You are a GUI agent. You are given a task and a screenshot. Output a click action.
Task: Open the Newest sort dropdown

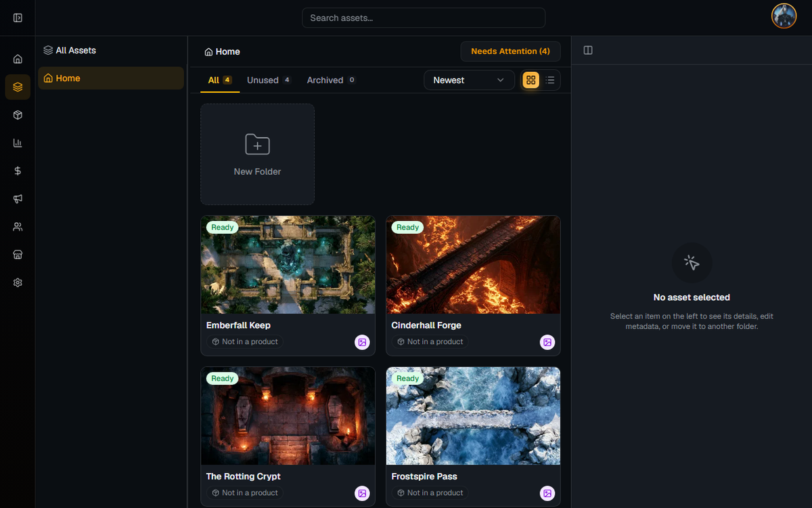click(469, 80)
